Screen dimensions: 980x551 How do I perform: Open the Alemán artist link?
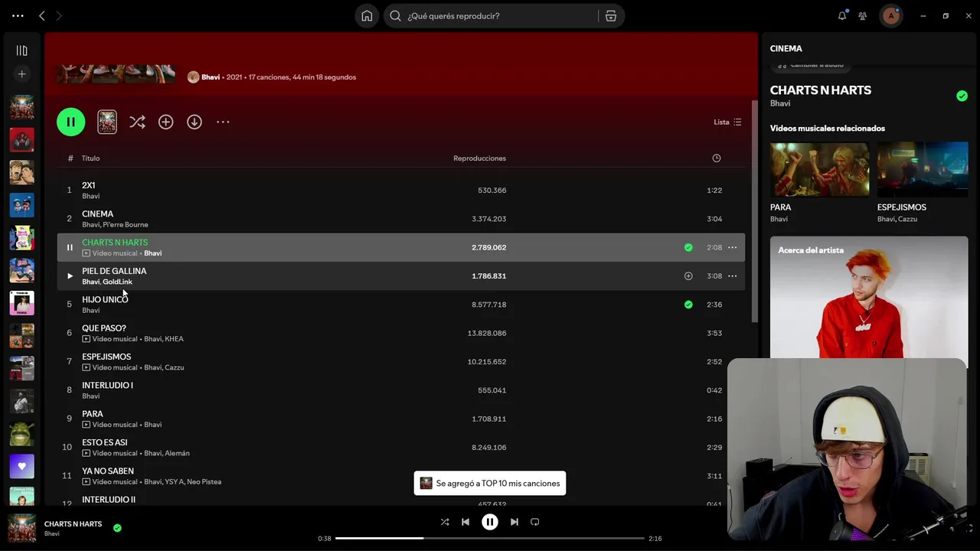coord(177,453)
